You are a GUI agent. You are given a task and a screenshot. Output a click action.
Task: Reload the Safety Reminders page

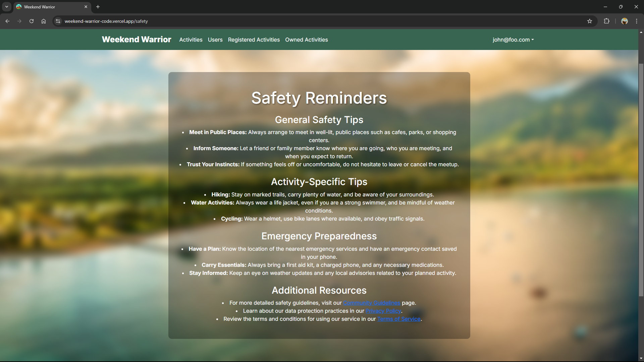(31, 21)
